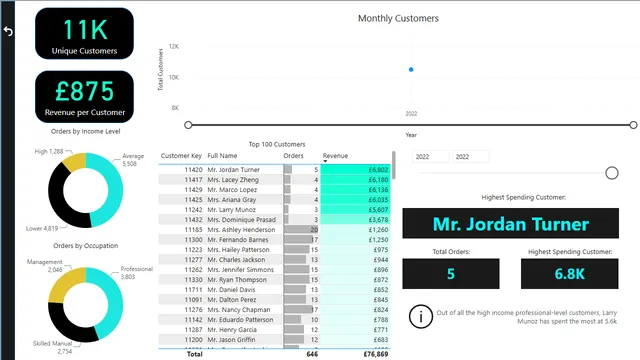Screen dimensions: 640x360
Task: Sort by Full Name column header
Action: 222,156
